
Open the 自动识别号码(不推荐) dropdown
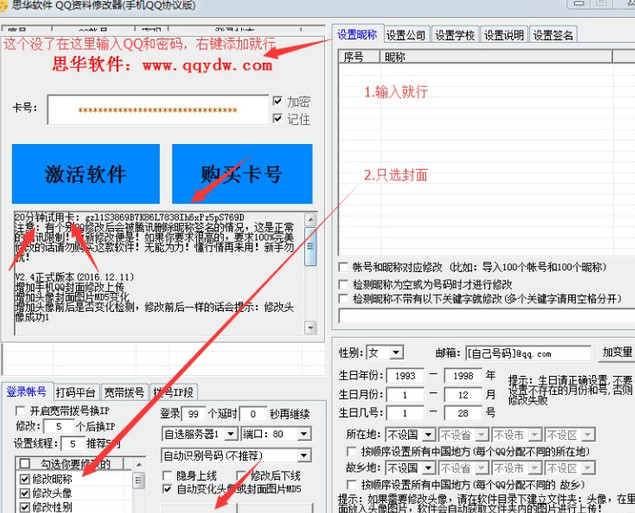tap(304, 456)
